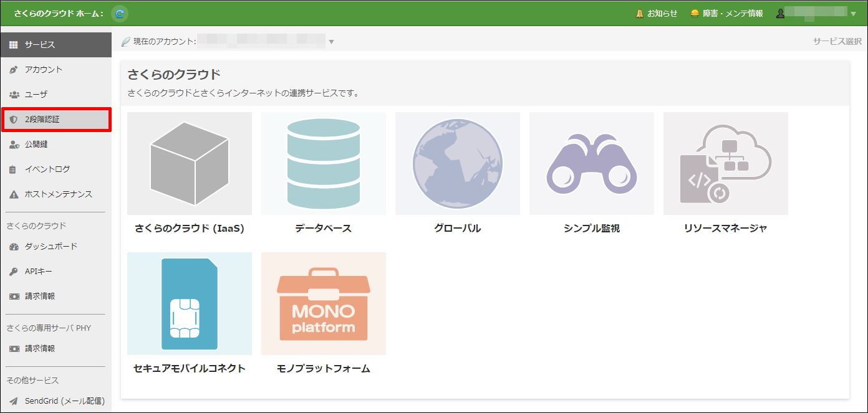Image resolution: width=868 pixels, height=413 pixels.
Task: Open グローバル via the globe icon
Action: coord(457,163)
